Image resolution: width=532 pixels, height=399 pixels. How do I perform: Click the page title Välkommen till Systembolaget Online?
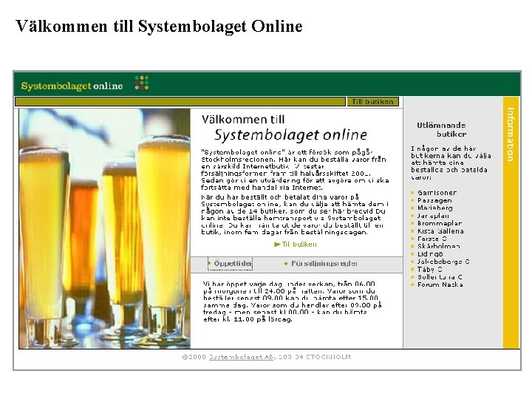tap(159, 26)
